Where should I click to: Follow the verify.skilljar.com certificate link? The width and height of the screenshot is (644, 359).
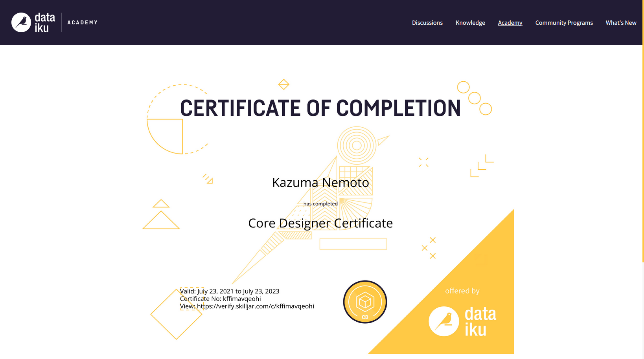(255, 306)
